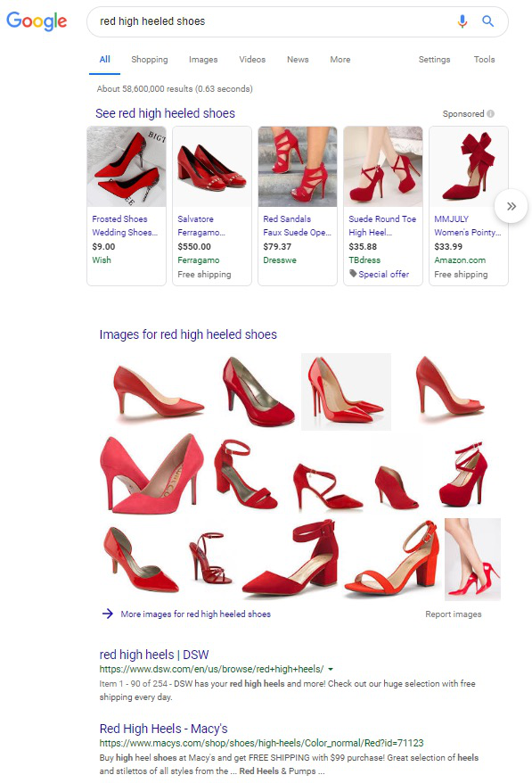Click the Wish product shoe image
Image resolution: width=532 pixels, height=783 pixels.
(127, 167)
